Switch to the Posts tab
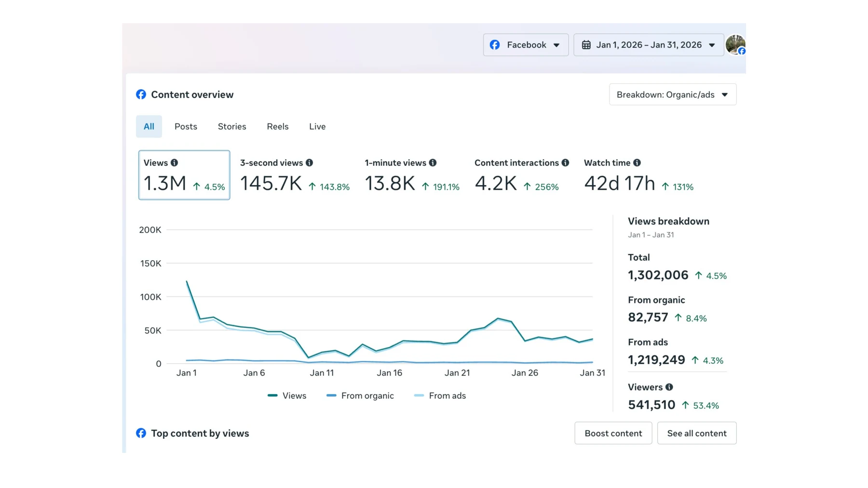The image size is (868, 488). [x=186, y=126]
